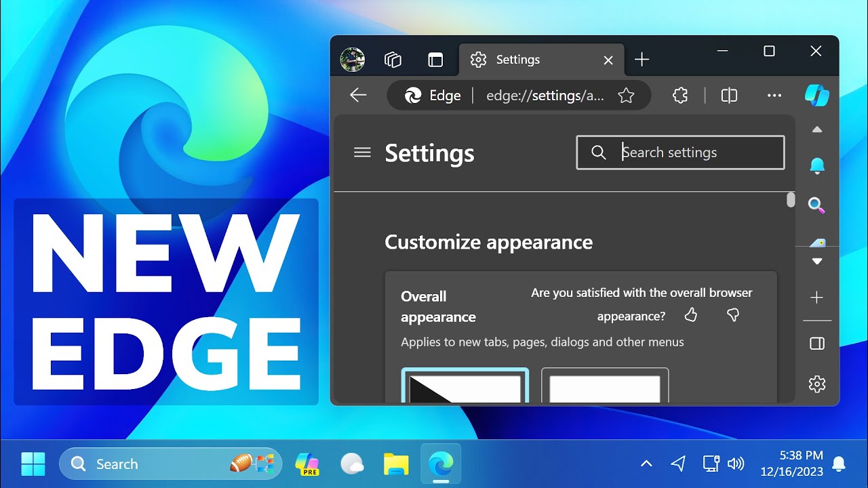Open the clock showing 5:38 PM
Screen dimensions: 868x488
point(792,464)
